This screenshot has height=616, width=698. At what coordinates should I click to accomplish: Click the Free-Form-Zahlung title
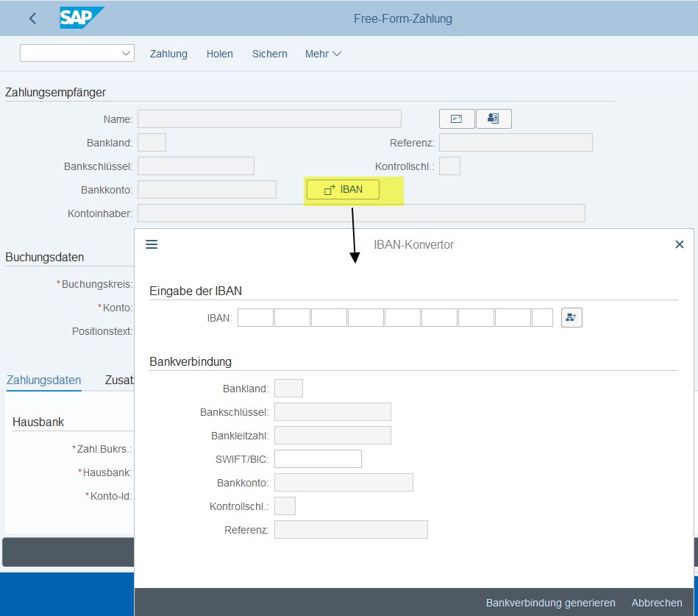(403, 18)
